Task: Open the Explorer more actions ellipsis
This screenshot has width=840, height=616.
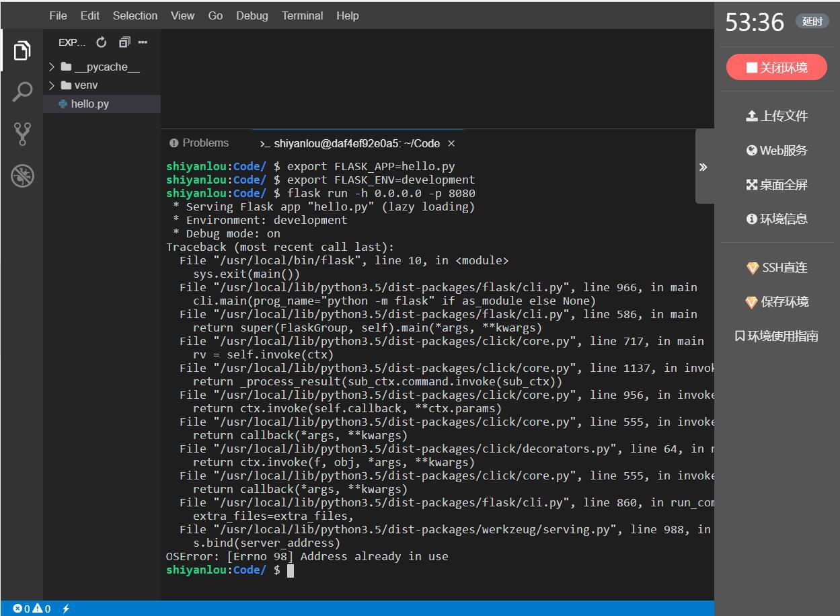Action: point(143,42)
